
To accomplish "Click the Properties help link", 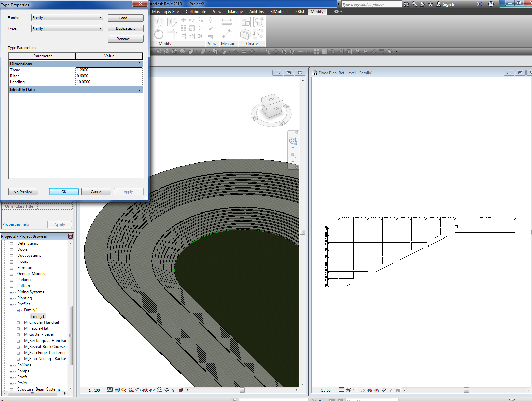I will coord(16,224).
